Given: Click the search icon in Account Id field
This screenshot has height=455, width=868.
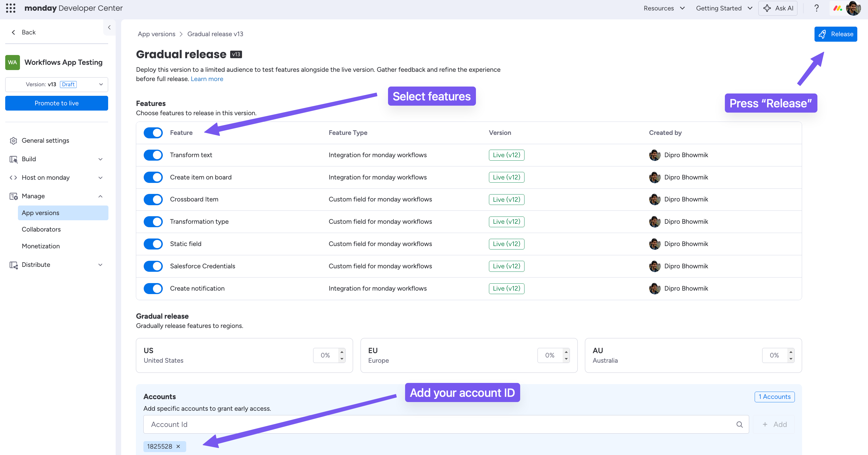Looking at the screenshot, I should 739,424.
